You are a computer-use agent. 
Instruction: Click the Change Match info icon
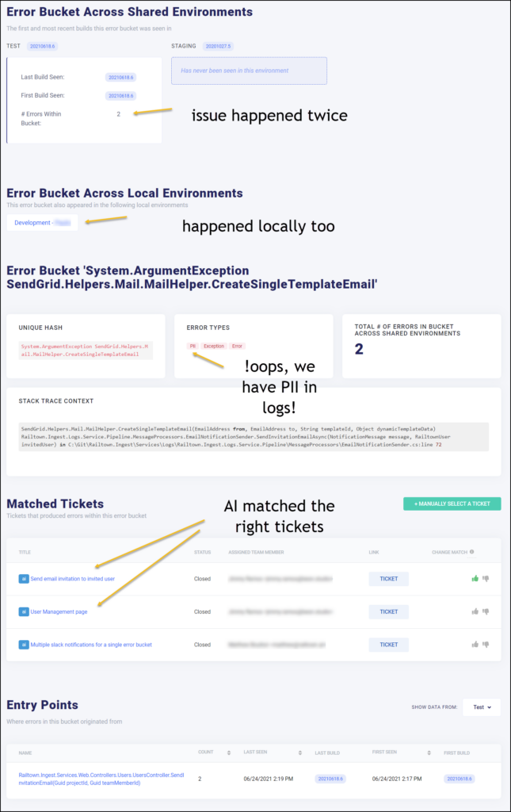tap(472, 552)
